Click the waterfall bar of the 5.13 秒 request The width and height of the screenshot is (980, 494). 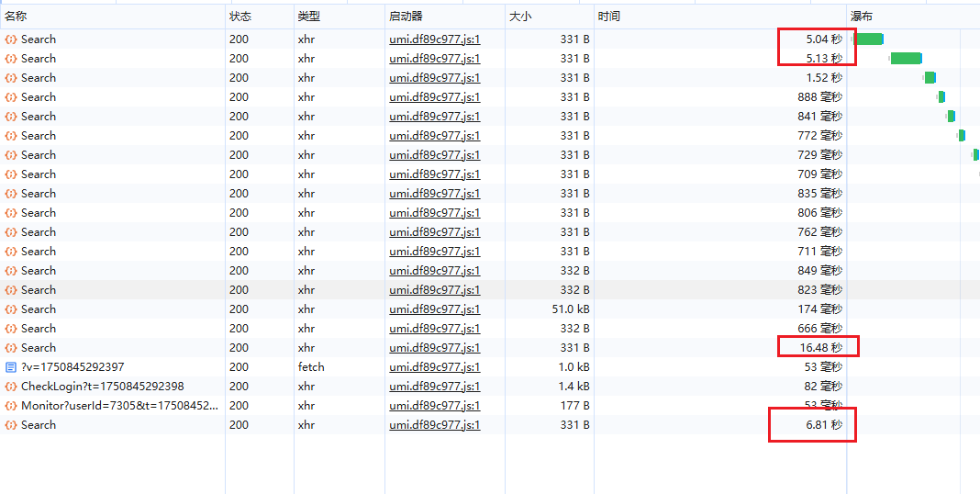pos(907,59)
